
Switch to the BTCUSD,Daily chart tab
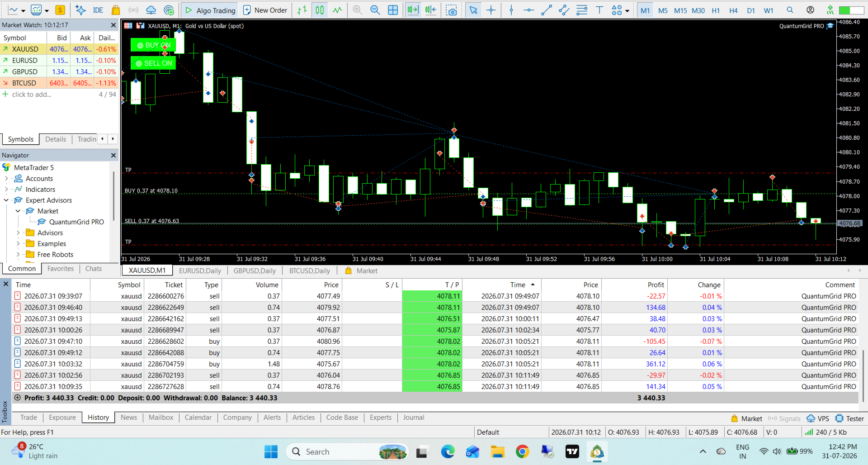tap(310, 271)
